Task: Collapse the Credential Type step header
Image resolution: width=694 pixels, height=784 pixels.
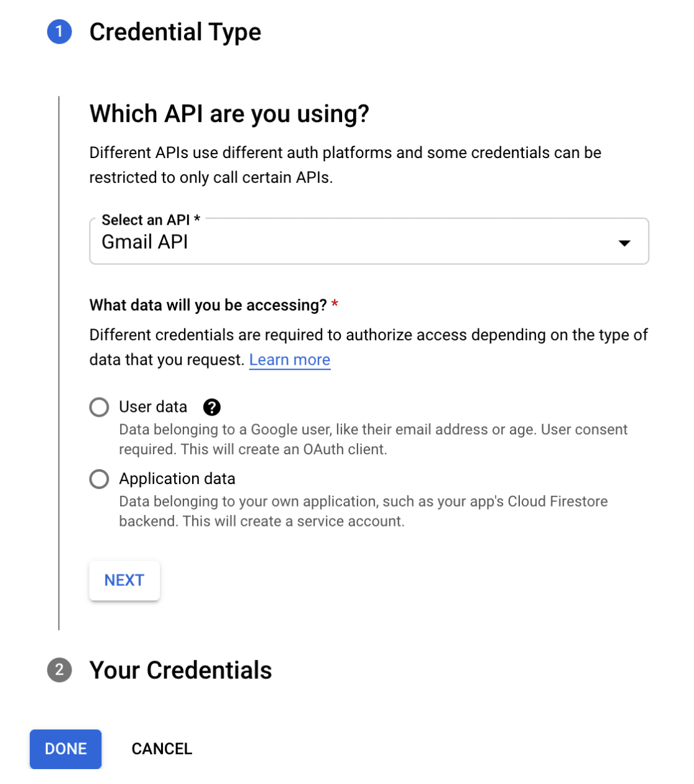Action: 175,32
